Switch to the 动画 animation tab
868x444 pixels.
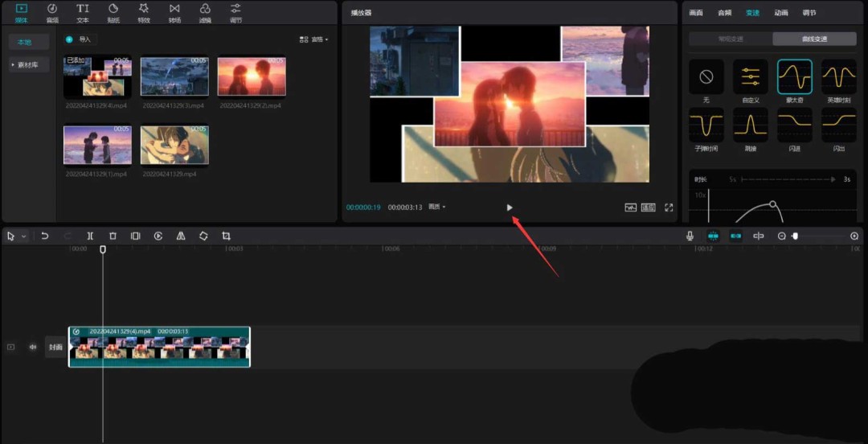click(x=781, y=13)
